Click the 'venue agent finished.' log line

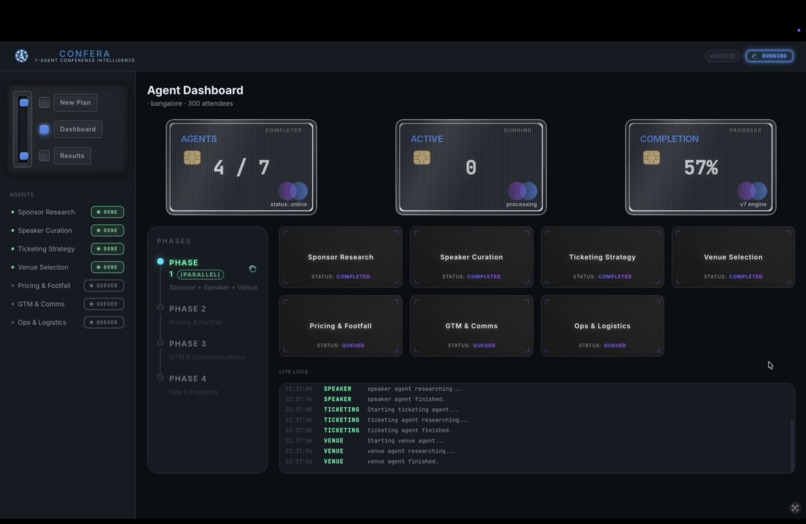coord(402,461)
